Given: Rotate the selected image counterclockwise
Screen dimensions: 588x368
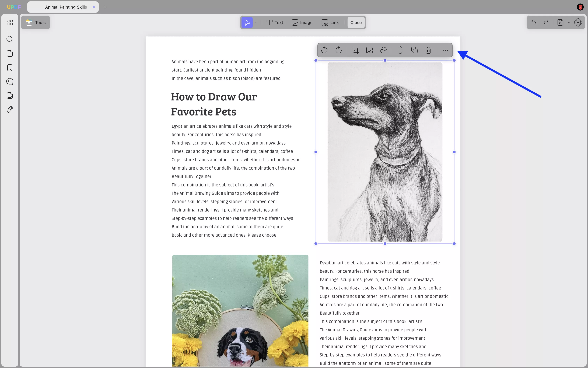Looking at the screenshot, I should pos(324,50).
